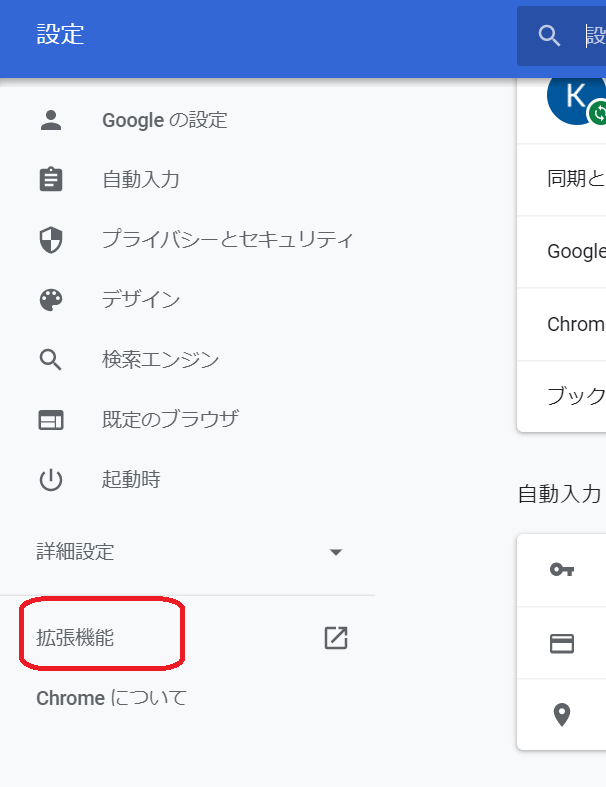Viewport: 606px width, 787px height.
Task: Click the clipboard icon for 自動入力
Action: [x=51, y=180]
